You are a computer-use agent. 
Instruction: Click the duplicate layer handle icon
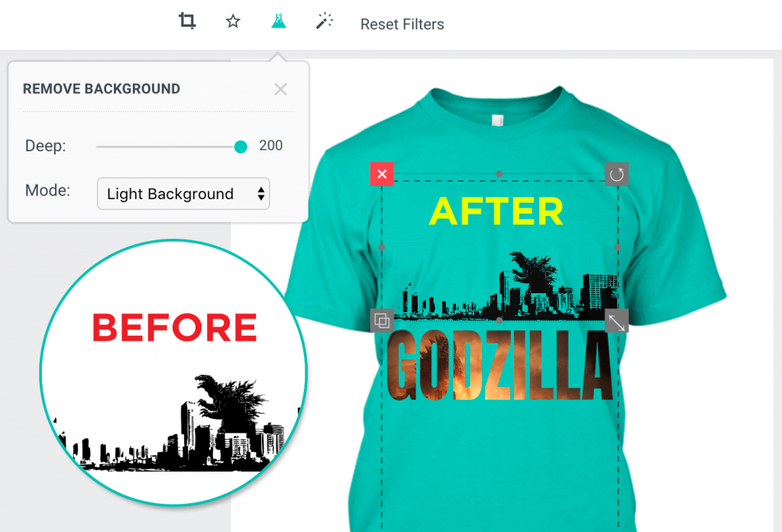[382, 321]
